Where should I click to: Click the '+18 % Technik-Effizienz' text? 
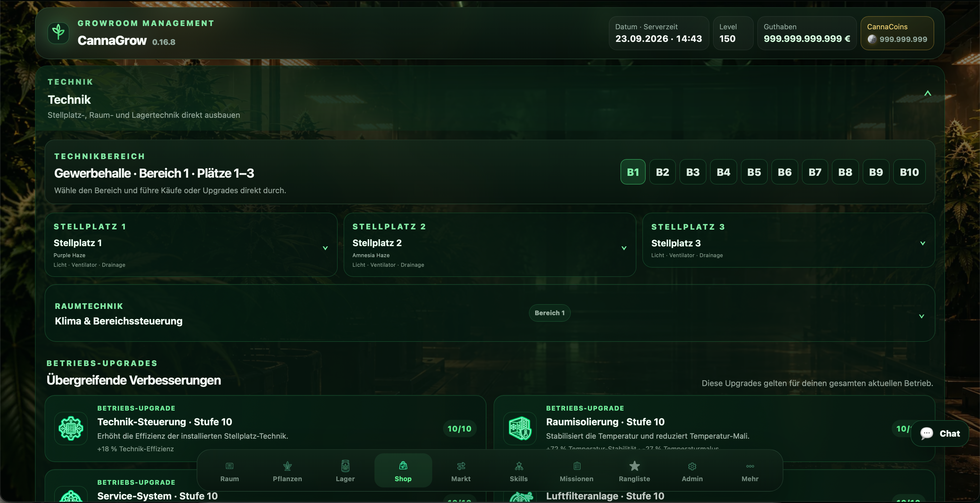point(135,449)
